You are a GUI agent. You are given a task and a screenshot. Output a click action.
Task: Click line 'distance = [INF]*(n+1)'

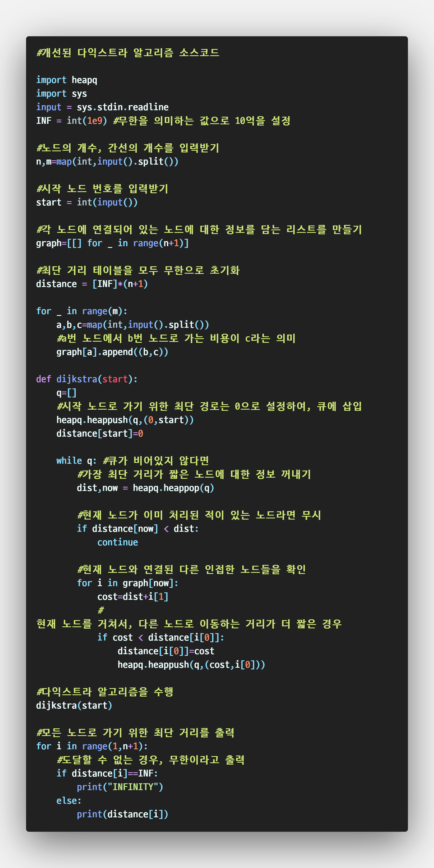(x=92, y=284)
